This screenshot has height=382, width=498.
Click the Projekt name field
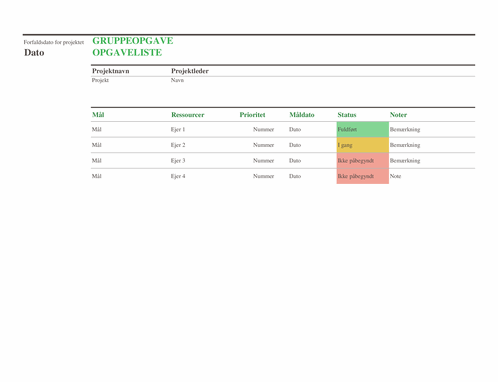100,80
